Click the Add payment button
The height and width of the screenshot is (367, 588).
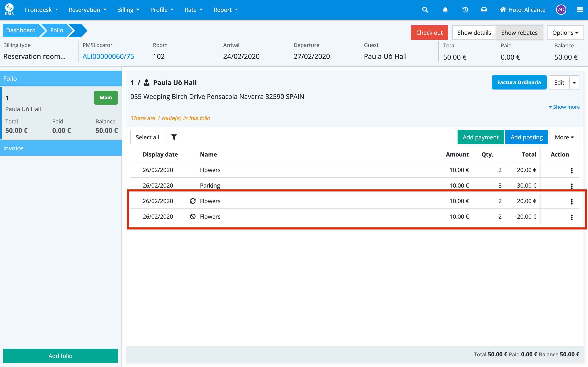pos(480,137)
